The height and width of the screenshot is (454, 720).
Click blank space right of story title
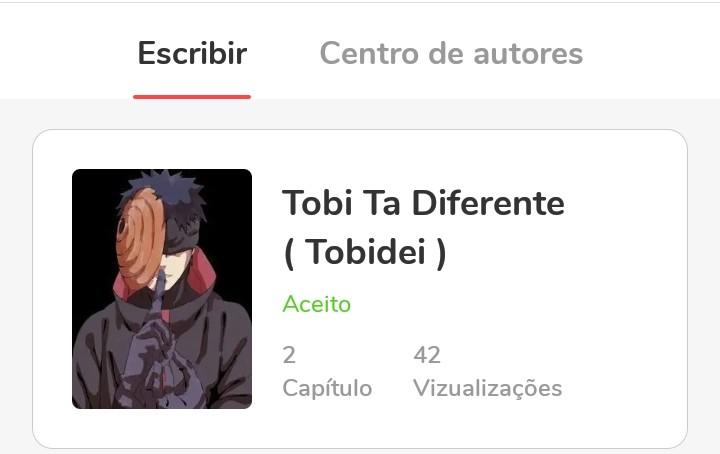click(x=624, y=202)
